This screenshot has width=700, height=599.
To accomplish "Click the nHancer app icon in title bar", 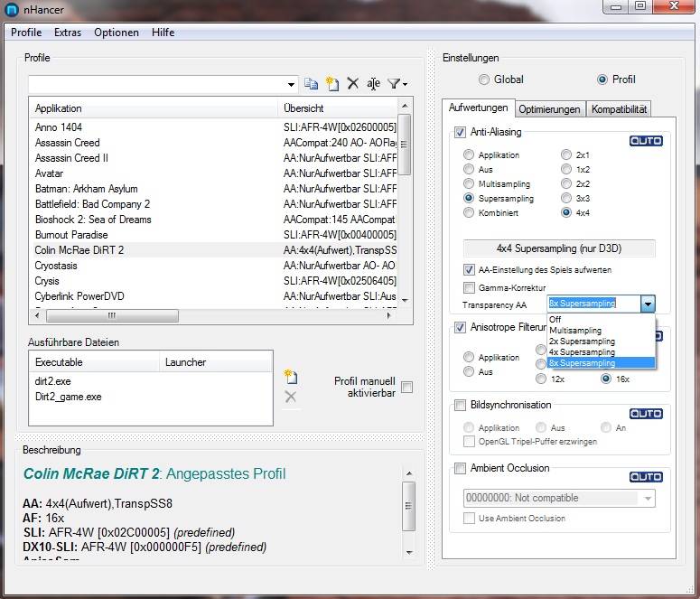I will pyautogui.click(x=11, y=9).
